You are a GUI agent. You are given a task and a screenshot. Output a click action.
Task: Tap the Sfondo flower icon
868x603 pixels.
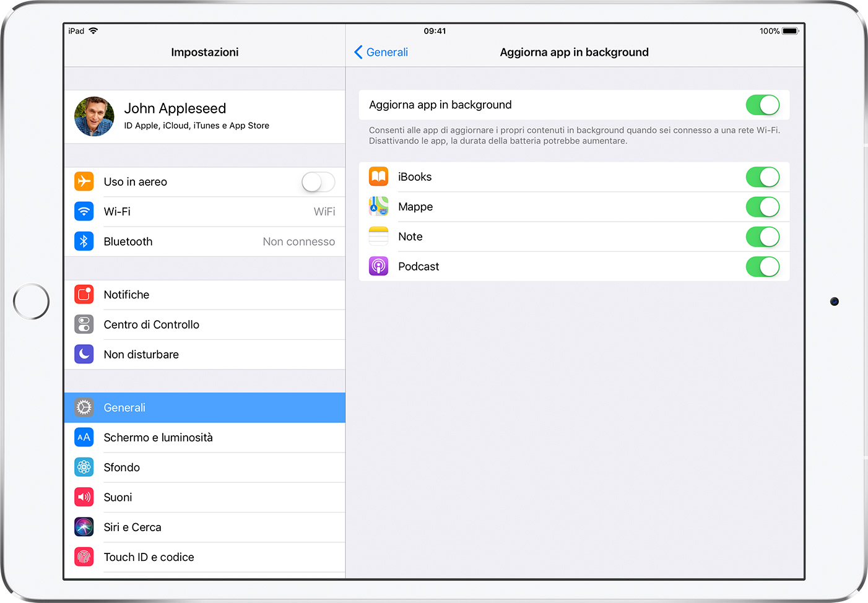point(84,467)
